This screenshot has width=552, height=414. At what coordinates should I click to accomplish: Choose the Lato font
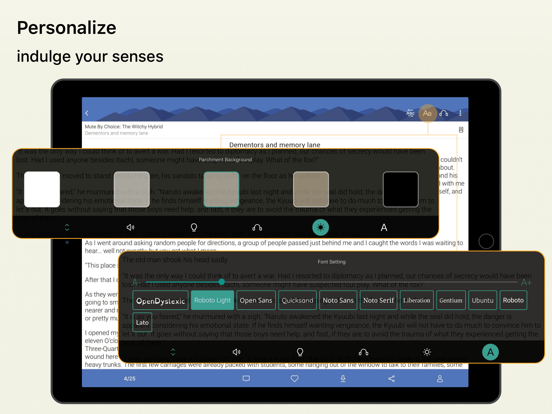click(x=142, y=322)
